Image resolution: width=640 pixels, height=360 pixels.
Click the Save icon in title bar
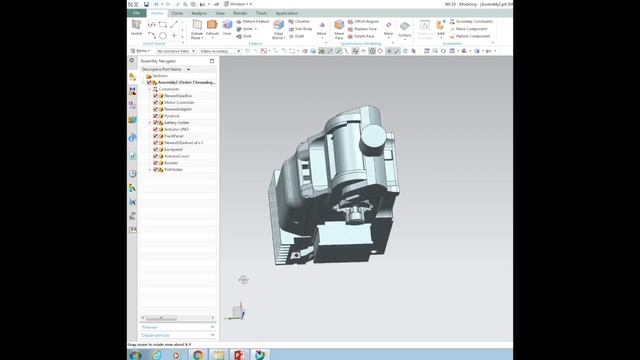coord(146,4)
